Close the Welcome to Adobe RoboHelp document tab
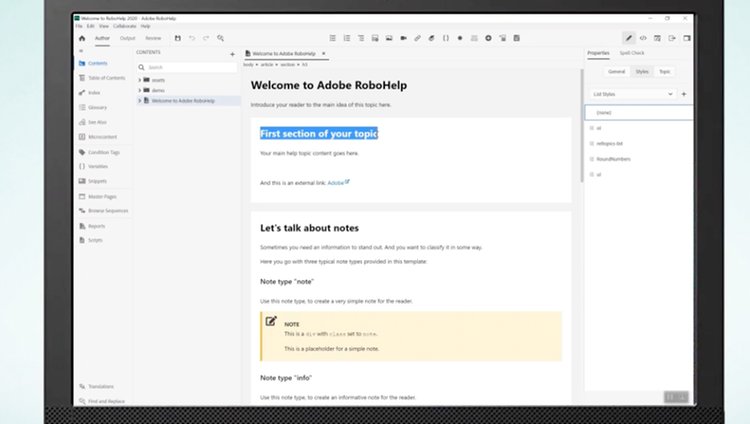Screen dimensions: 750x424 (323, 54)
